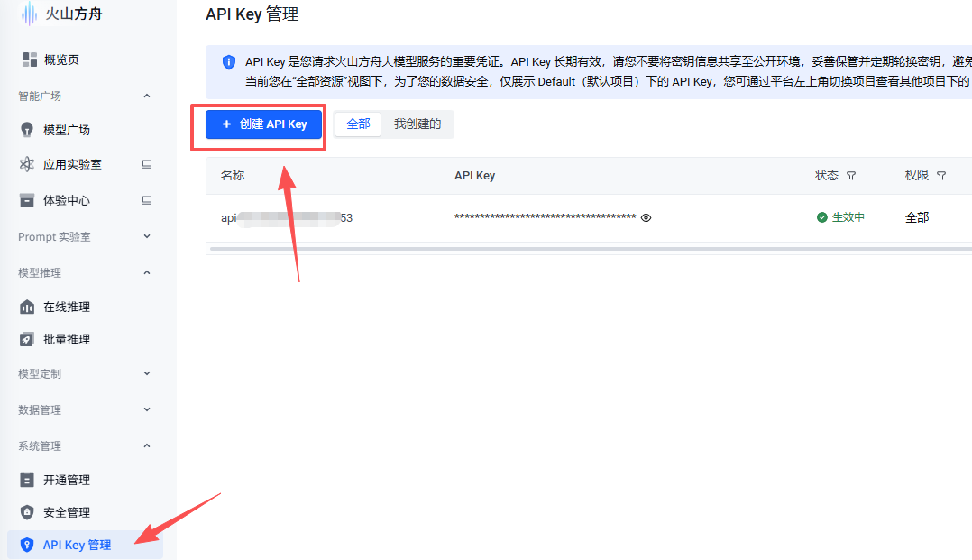972x560 pixels.
Task: Click the 体验中心 archive box icon
Action: pos(27,200)
